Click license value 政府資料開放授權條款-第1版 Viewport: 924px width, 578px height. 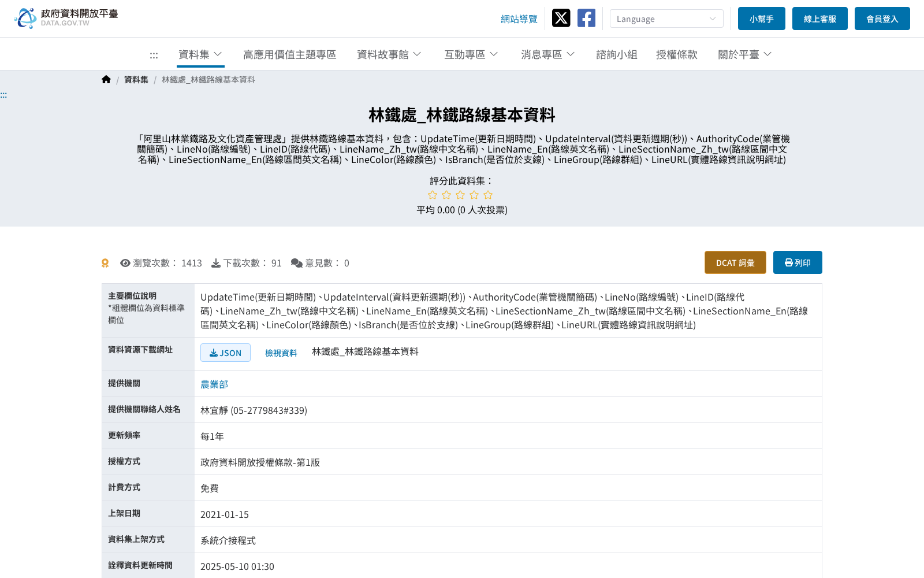(x=260, y=462)
